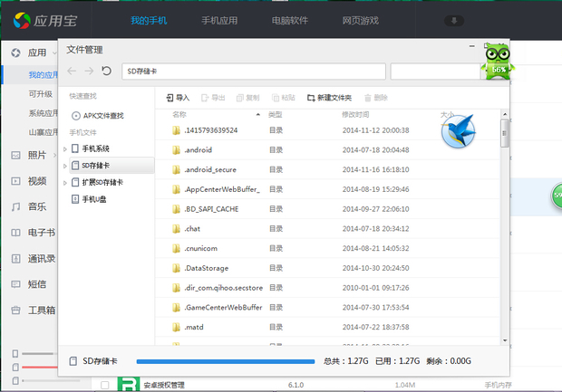
Task: Click the SD存储卡 usage progress bar
Action: tap(226, 361)
